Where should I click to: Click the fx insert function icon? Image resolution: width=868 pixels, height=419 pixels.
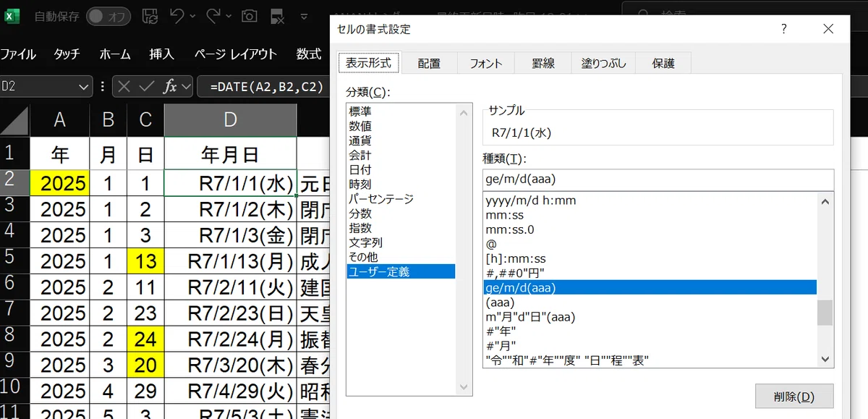tap(170, 87)
